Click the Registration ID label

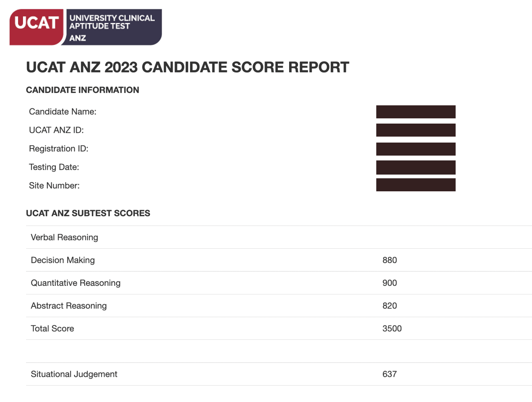coord(58,149)
